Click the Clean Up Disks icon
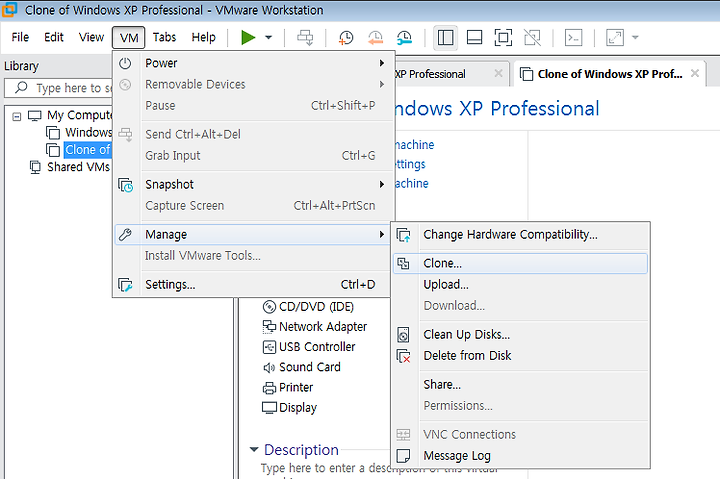 coord(403,335)
